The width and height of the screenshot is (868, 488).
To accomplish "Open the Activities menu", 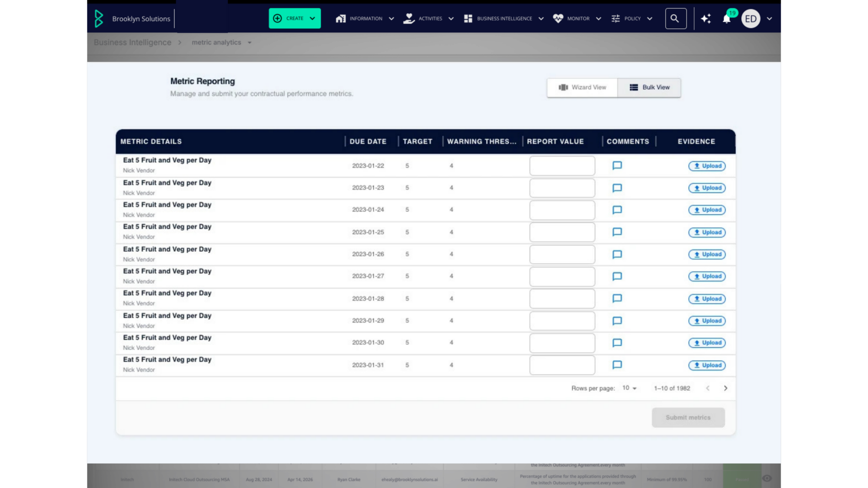I will pos(428,19).
